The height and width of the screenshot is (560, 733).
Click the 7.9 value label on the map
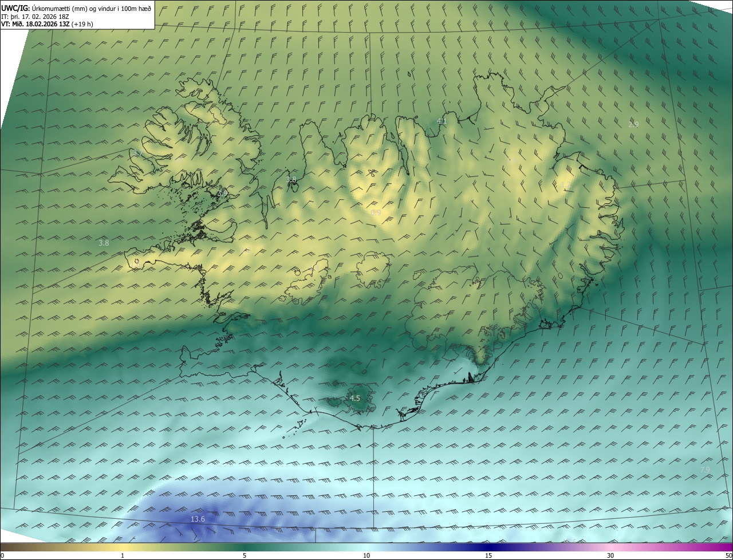[x=705, y=470]
